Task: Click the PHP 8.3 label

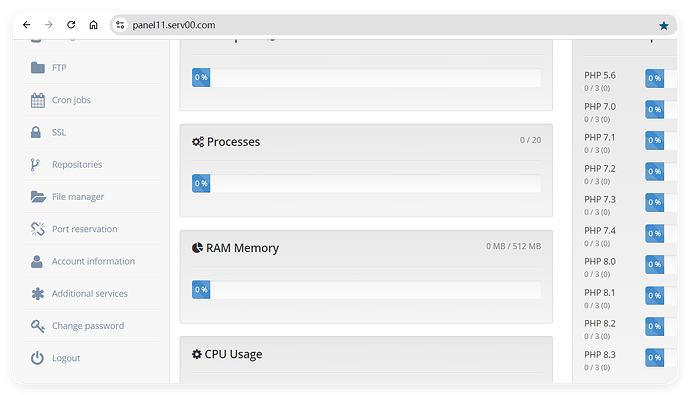Action: click(600, 355)
